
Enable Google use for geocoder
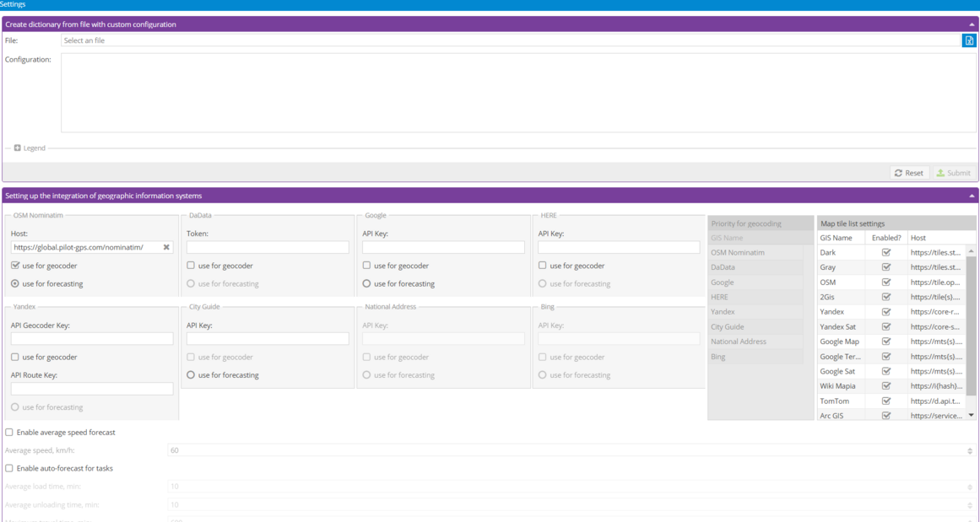(x=367, y=266)
